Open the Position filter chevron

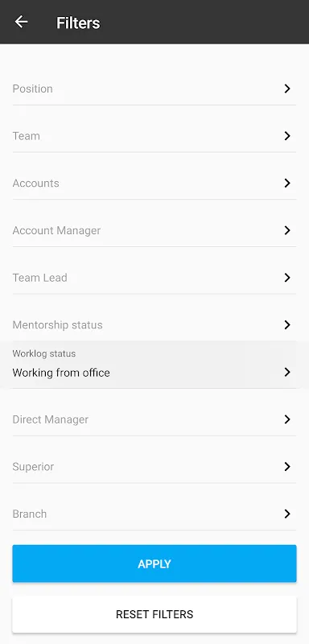(287, 89)
